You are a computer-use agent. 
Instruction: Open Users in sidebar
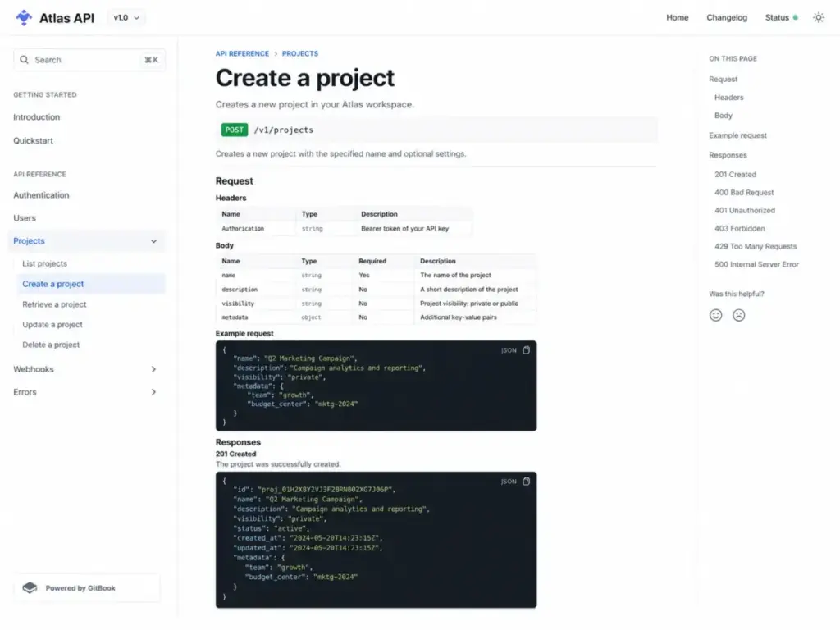pos(25,218)
